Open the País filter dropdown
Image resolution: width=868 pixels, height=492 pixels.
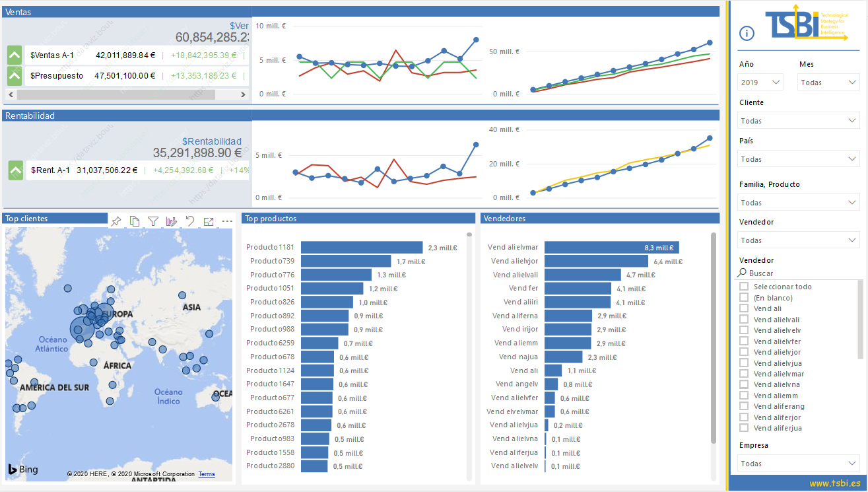point(798,159)
